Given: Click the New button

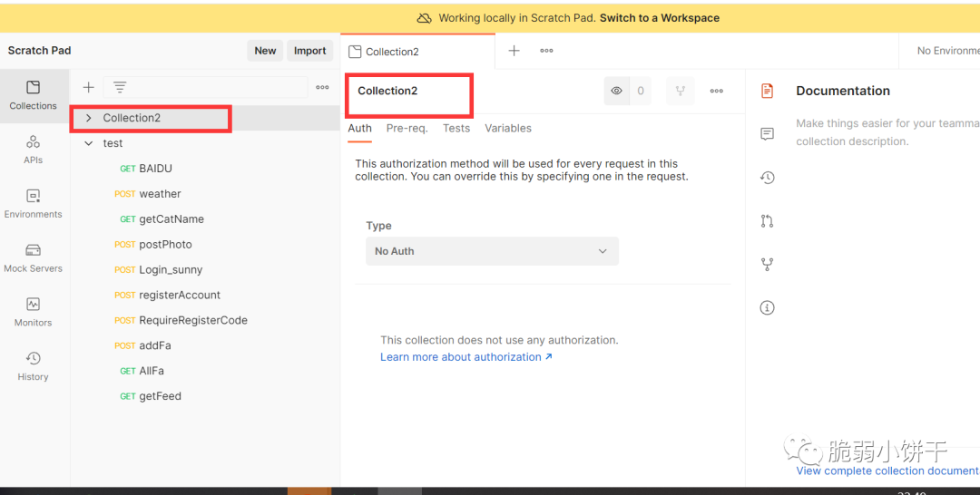Looking at the screenshot, I should (265, 51).
